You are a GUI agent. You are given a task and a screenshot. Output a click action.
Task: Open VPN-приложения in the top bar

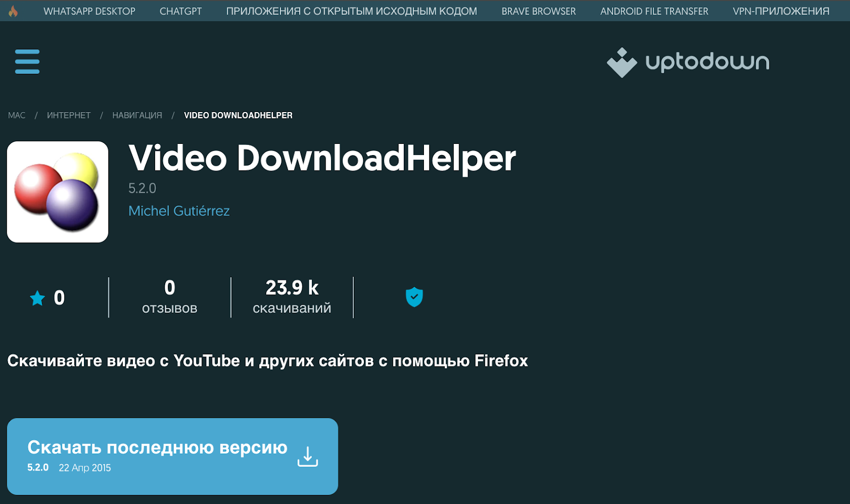click(781, 11)
